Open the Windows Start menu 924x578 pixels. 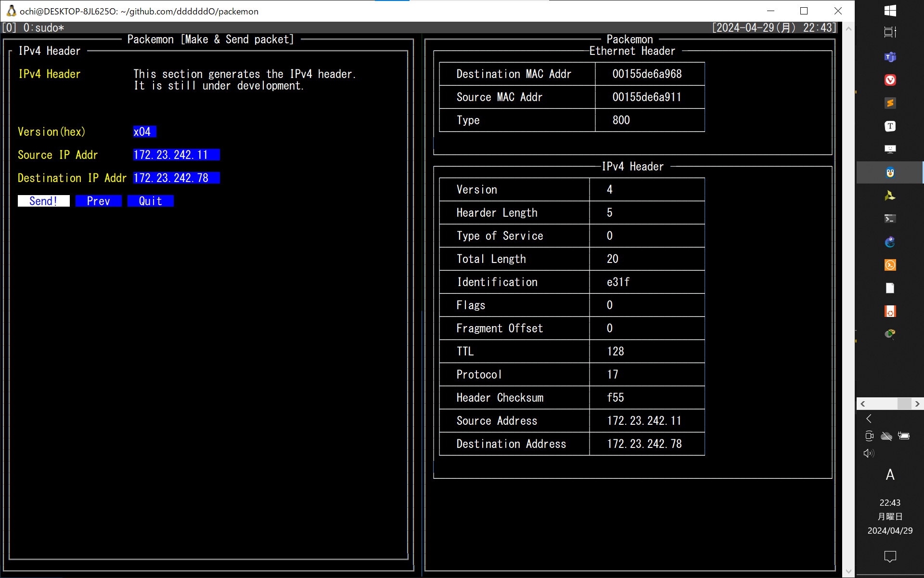890,11
